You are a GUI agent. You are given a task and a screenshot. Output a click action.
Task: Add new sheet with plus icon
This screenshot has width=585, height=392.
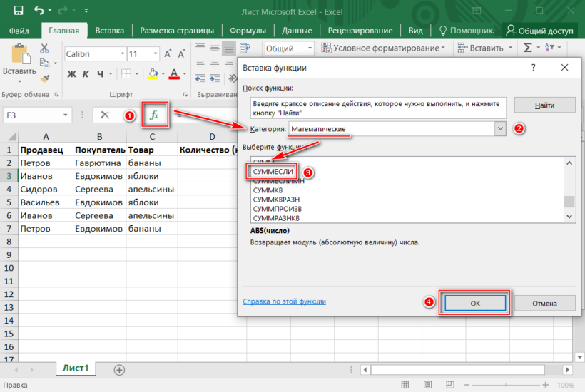click(x=119, y=369)
